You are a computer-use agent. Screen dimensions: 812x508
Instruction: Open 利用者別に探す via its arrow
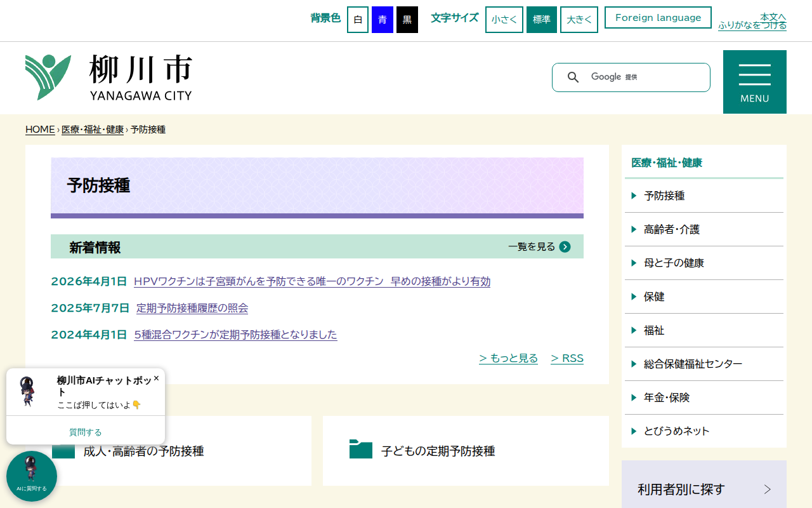tap(767, 488)
